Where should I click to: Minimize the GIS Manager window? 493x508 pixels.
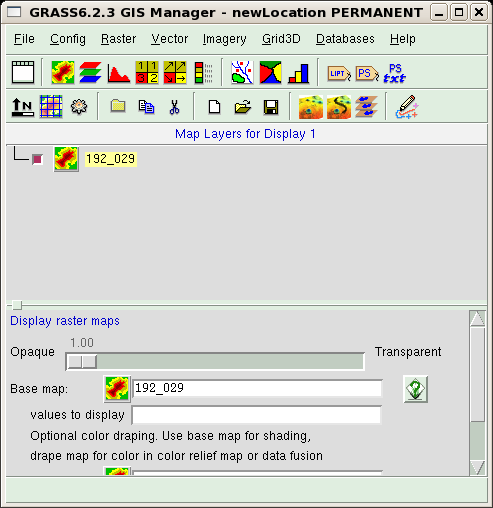point(439,13)
